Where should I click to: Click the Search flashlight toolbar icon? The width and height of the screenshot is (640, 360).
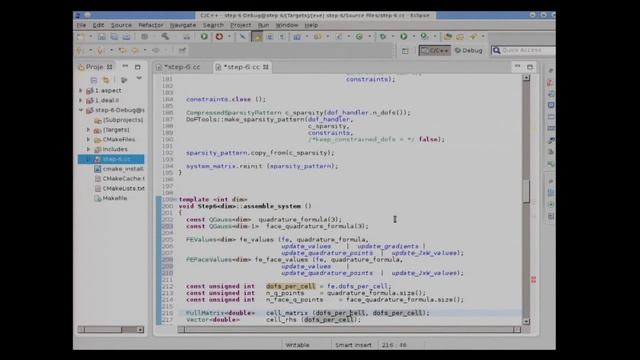click(473, 37)
